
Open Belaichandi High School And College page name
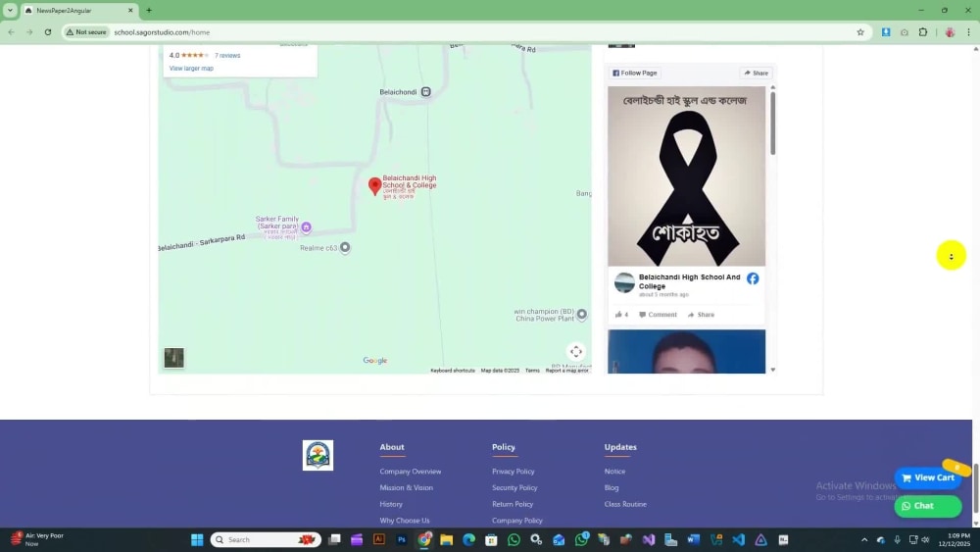click(x=689, y=281)
